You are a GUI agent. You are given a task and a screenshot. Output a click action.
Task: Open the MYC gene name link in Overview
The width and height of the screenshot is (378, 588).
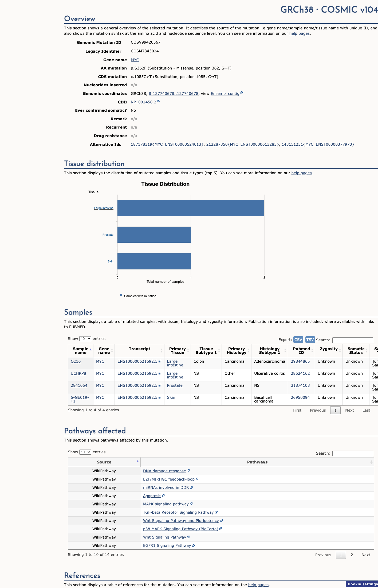(135, 60)
